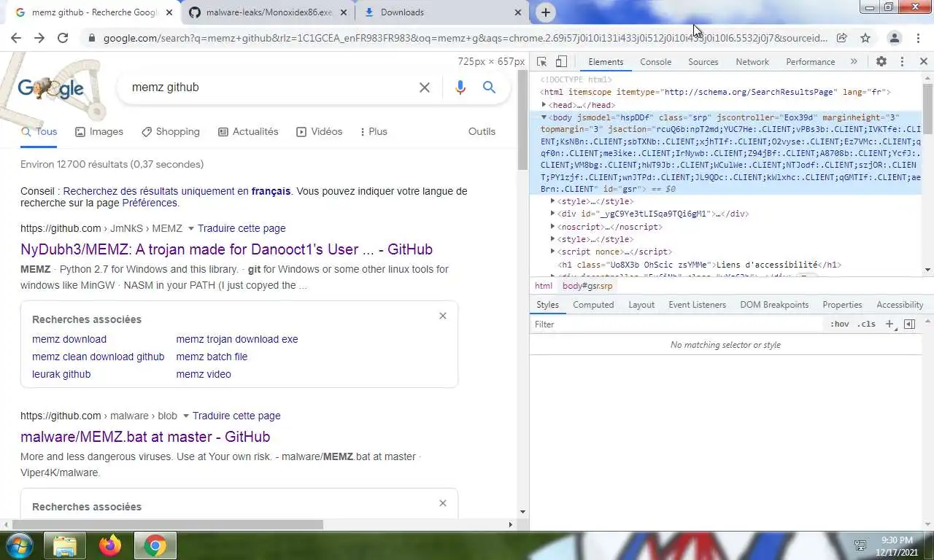Image resolution: width=934 pixels, height=560 pixels.
Task: Expand the first style node under body
Action: tap(552, 201)
